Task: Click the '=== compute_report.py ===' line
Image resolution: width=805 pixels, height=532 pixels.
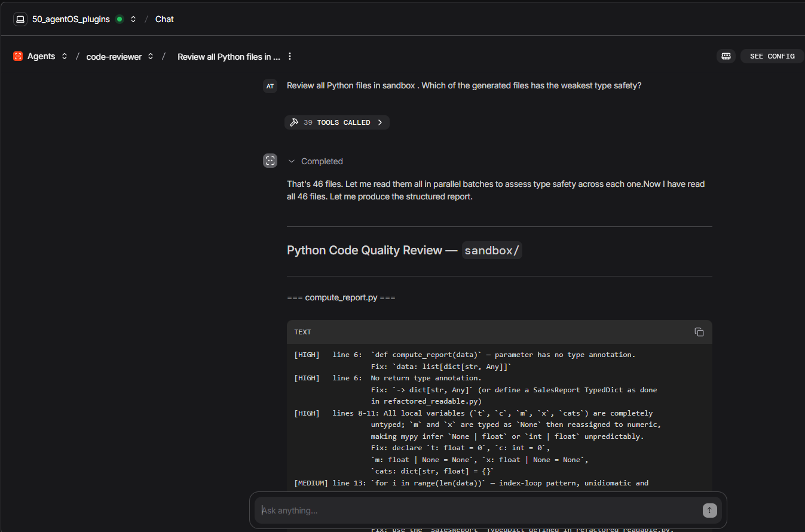Action: click(341, 297)
